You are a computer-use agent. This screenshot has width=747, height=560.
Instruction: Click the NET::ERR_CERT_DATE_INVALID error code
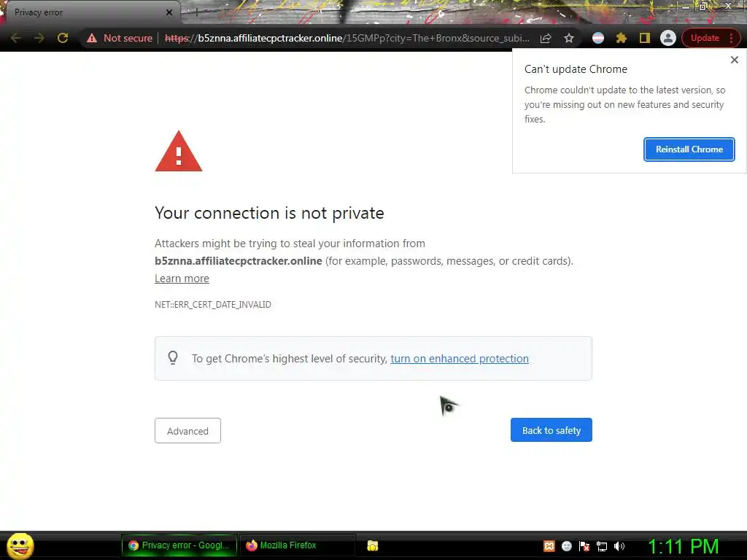(x=213, y=305)
